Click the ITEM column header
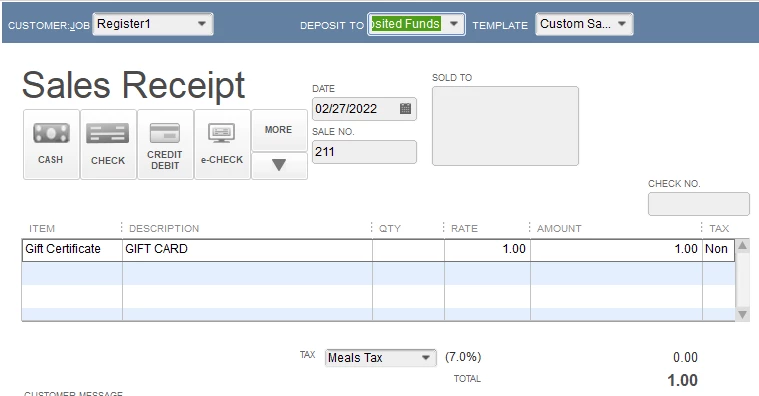The image size is (759, 396). coord(42,228)
